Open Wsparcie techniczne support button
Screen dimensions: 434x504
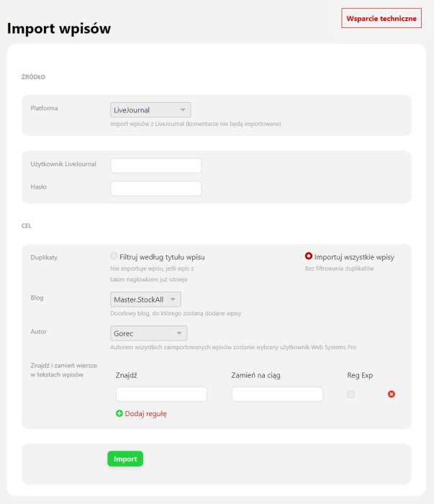[x=381, y=18]
